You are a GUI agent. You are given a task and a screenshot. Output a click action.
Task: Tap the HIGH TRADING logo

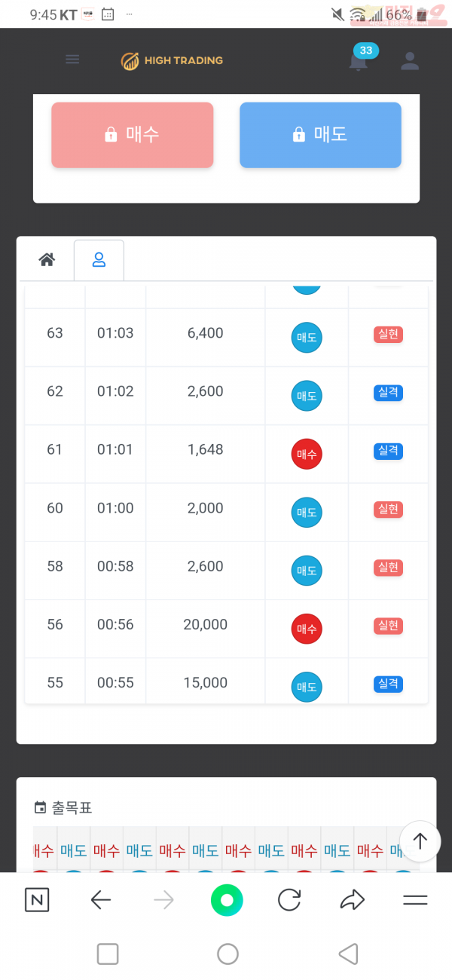[173, 61]
